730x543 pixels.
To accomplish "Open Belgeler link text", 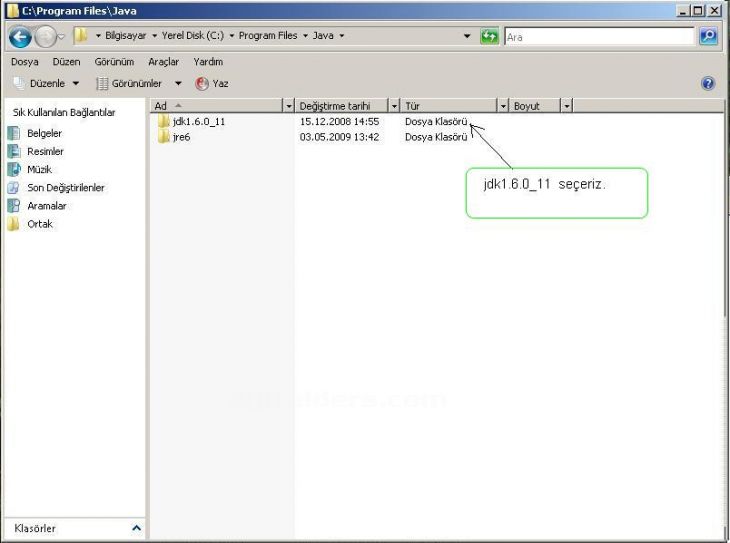I will click(x=44, y=134).
